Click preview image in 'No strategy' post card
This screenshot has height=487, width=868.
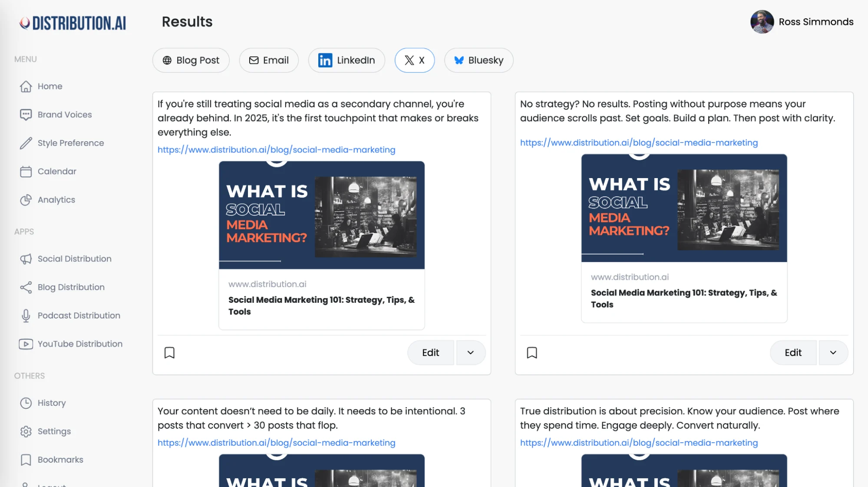(x=684, y=208)
